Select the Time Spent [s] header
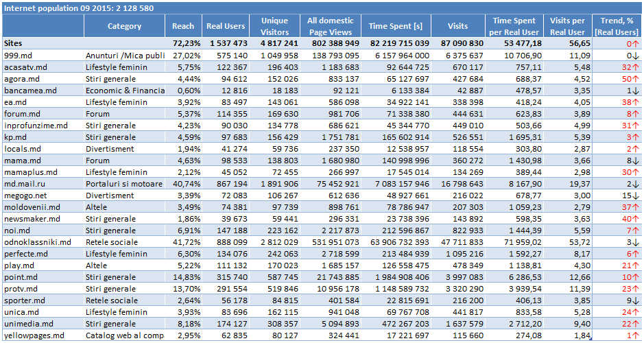The width and height of the screenshot is (644, 343). (396, 26)
